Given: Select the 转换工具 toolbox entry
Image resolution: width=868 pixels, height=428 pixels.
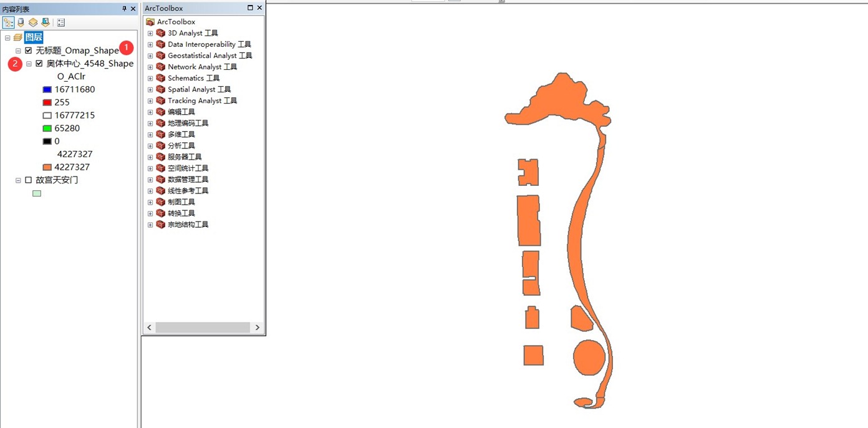Looking at the screenshot, I should 181,213.
